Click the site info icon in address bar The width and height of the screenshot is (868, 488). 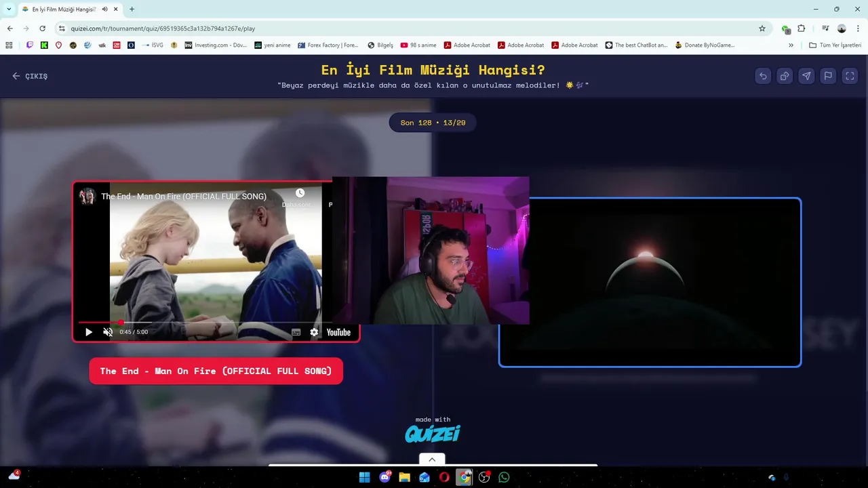coord(62,28)
